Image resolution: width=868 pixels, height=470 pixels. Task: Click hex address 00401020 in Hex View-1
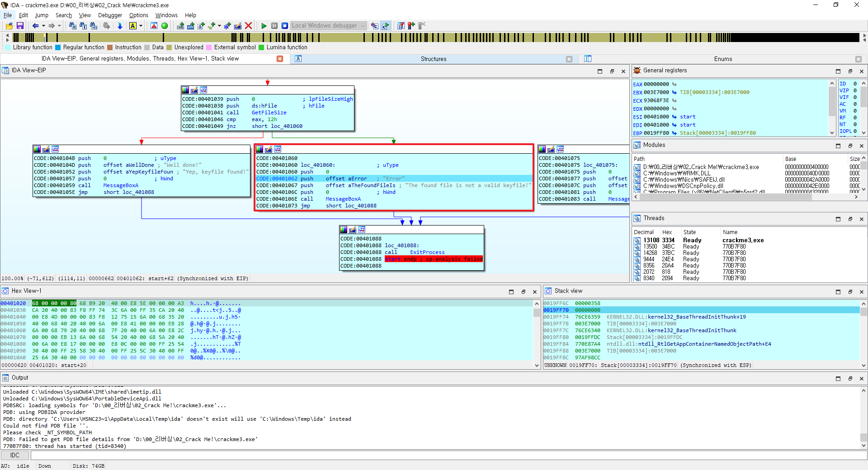coord(13,303)
